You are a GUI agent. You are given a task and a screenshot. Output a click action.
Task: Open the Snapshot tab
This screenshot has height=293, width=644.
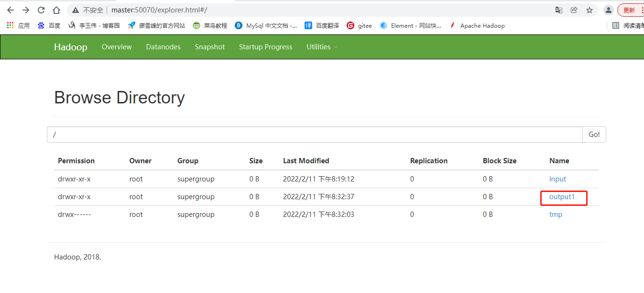coord(210,47)
